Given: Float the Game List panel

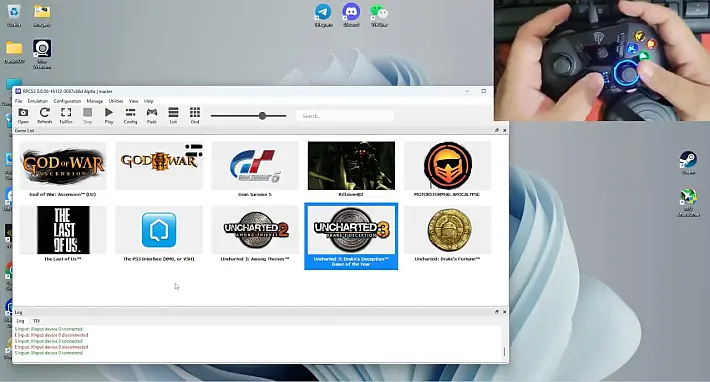Looking at the screenshot, I should pyautogui.click(x=497, y=130).
